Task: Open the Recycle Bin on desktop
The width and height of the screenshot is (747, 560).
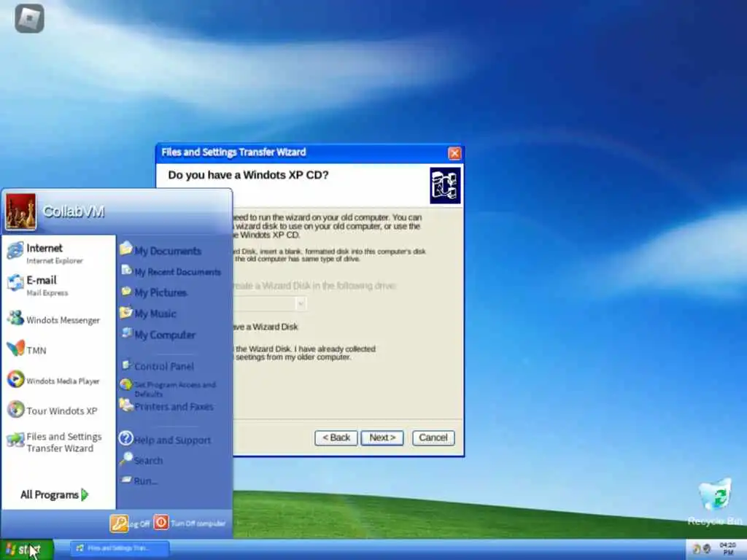Action: click(715, 502)
